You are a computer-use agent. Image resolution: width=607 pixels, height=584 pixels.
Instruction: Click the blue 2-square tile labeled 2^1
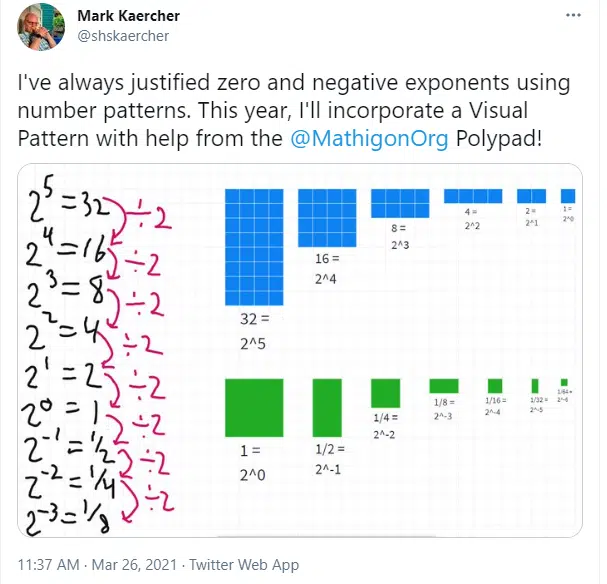[x=532, y=196]
